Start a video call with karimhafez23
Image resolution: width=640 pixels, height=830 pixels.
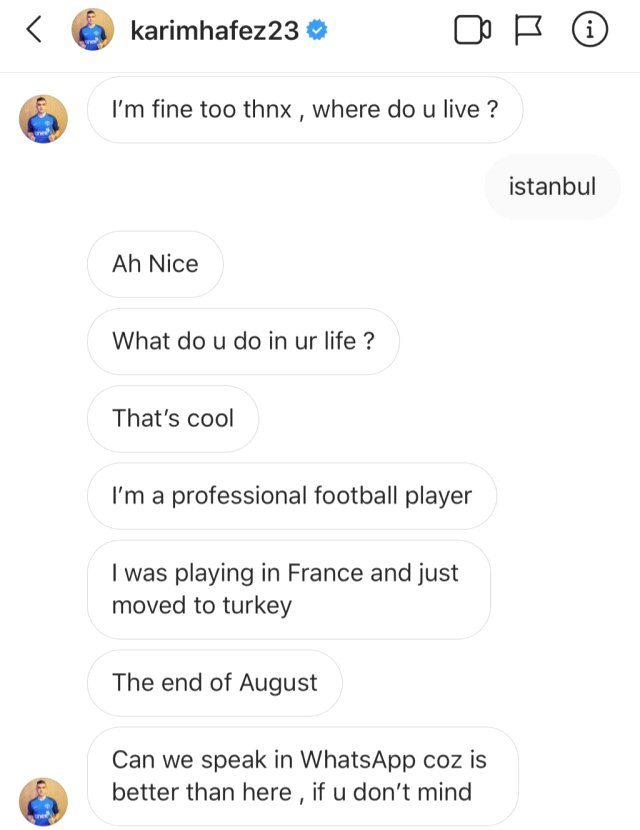click(472, 31)
